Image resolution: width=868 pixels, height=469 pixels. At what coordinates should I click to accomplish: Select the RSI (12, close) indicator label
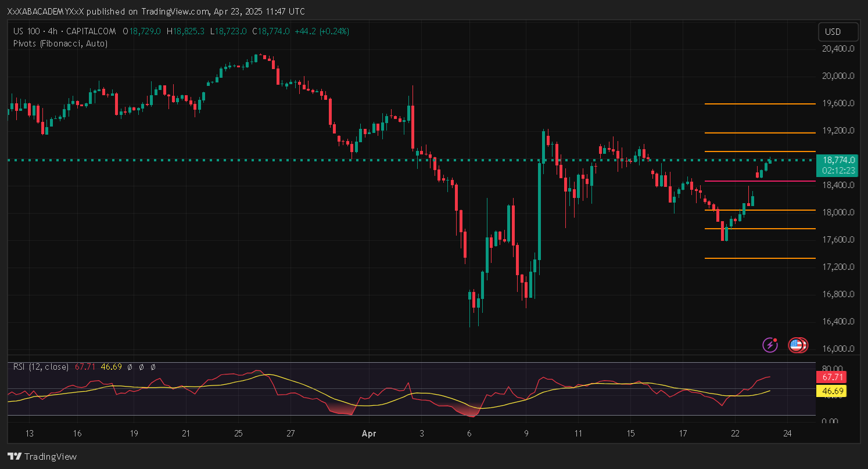[41, 367]
